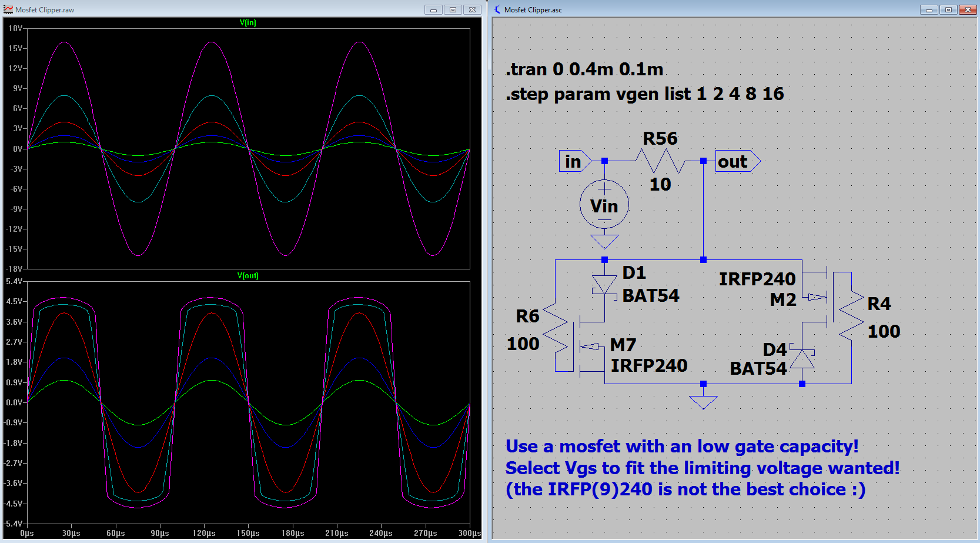Click the .step param vgen directive
Screen dimensions: 980x543
(x=645, y=94)
